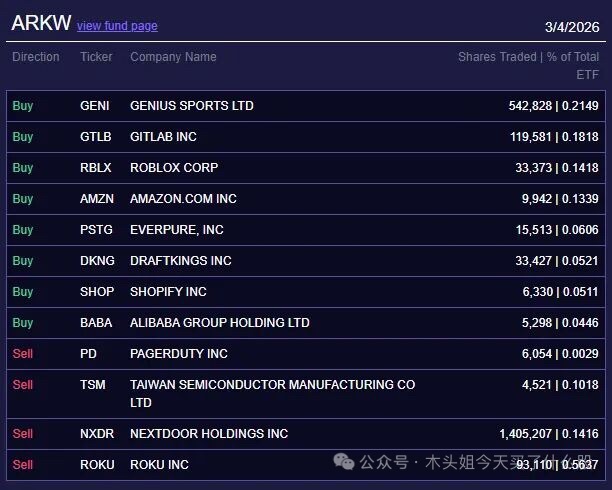Viewport: 612px width, 490px height.
Task: Click the RBLX ticker symbol
Action: tap(96, 168)
